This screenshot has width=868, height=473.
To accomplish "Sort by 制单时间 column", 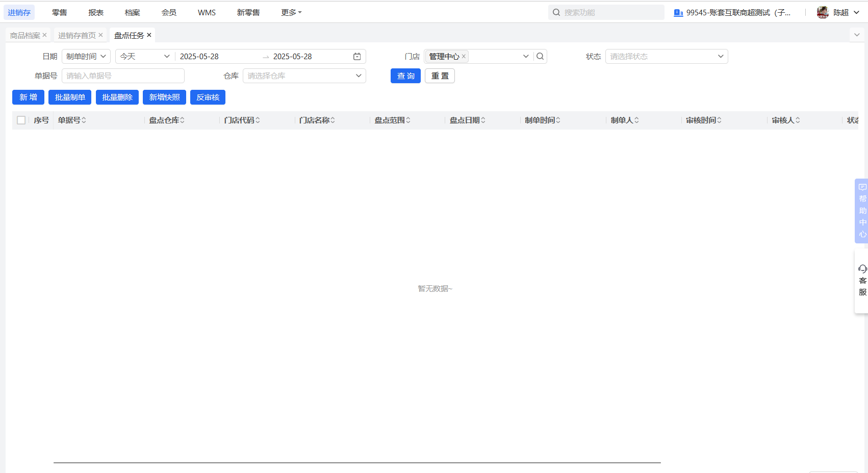I will (x=558, y=120).
